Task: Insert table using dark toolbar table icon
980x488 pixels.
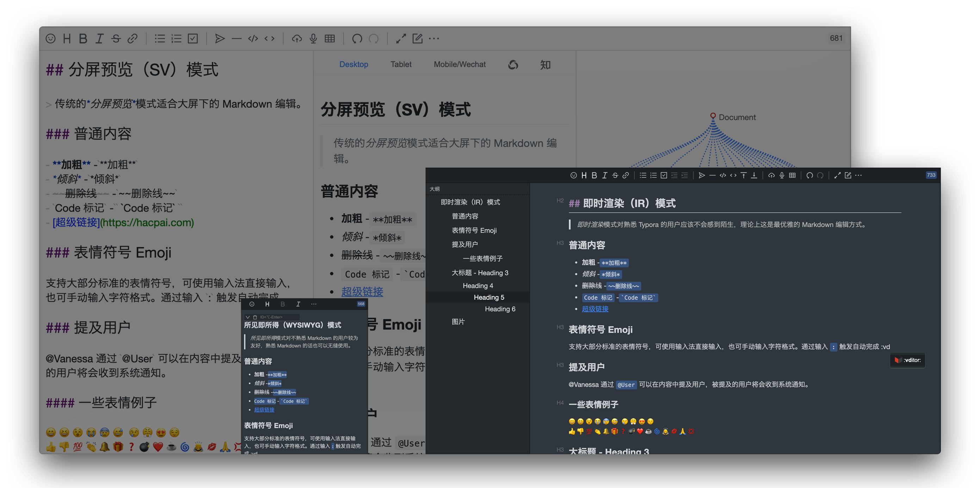Action: (793, 175)
